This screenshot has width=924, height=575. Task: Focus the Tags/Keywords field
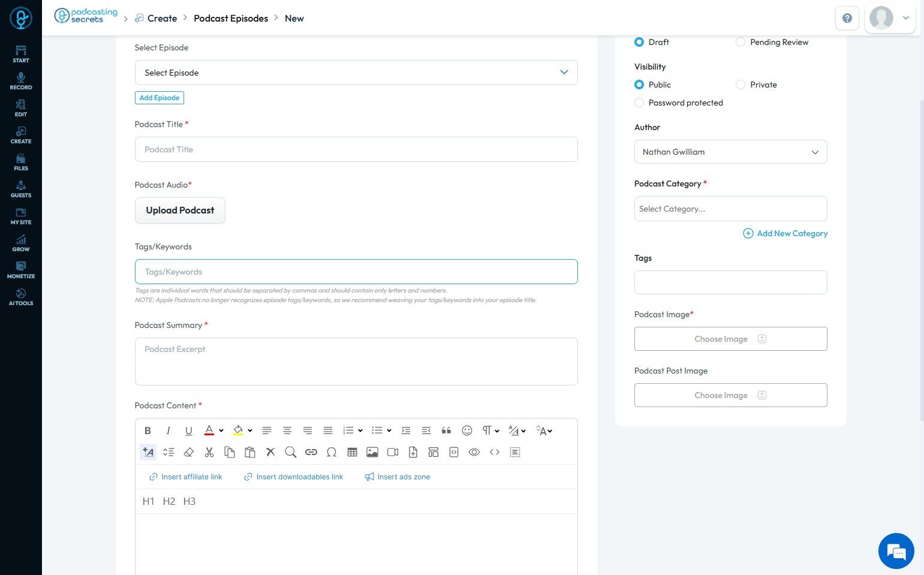point(356,272)
